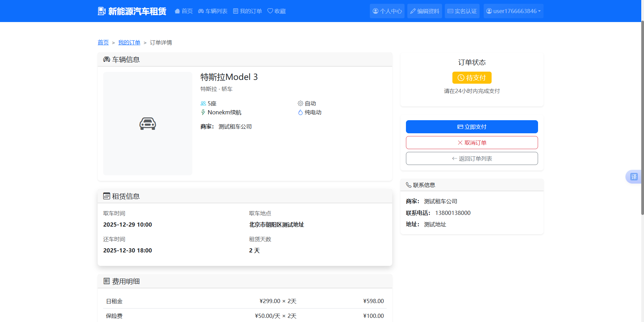Open the 实名认证 button
This screenshot has height=322, width=644.
click(x=462, y=11)
